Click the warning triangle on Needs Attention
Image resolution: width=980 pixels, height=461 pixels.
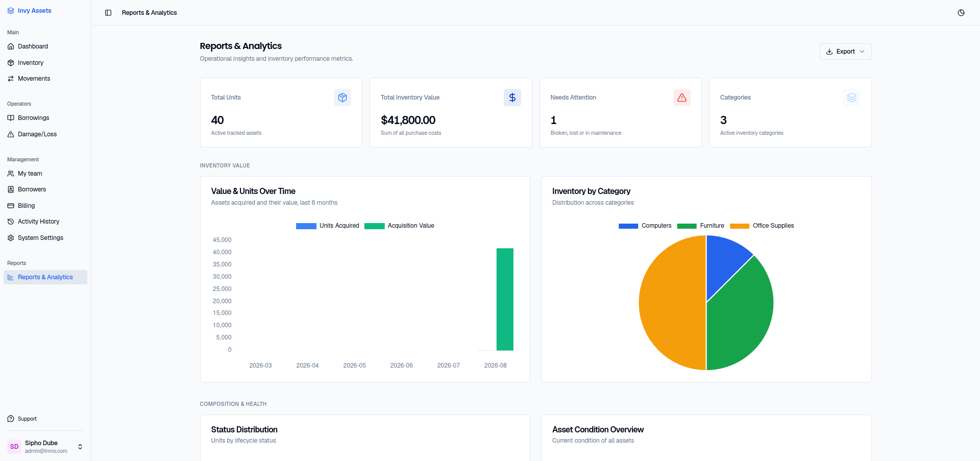click(x=682, y=98)
